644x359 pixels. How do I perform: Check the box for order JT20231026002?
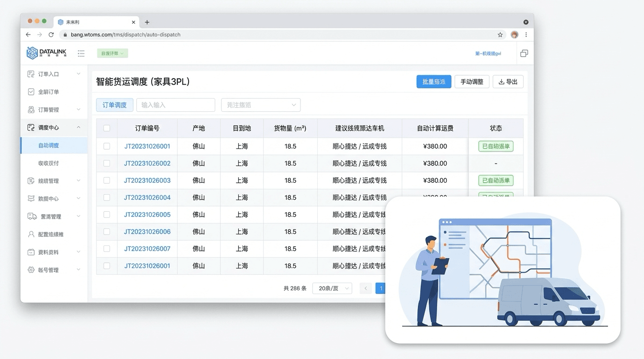tap(107, 163)
